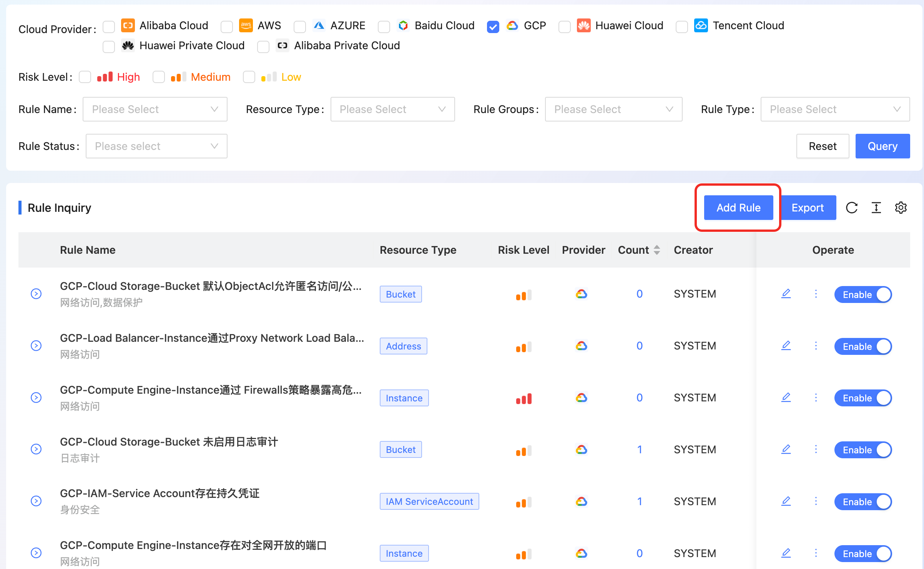
Task: Check the Alibaba Private Cloud checkbox
Action: point(263,47)
